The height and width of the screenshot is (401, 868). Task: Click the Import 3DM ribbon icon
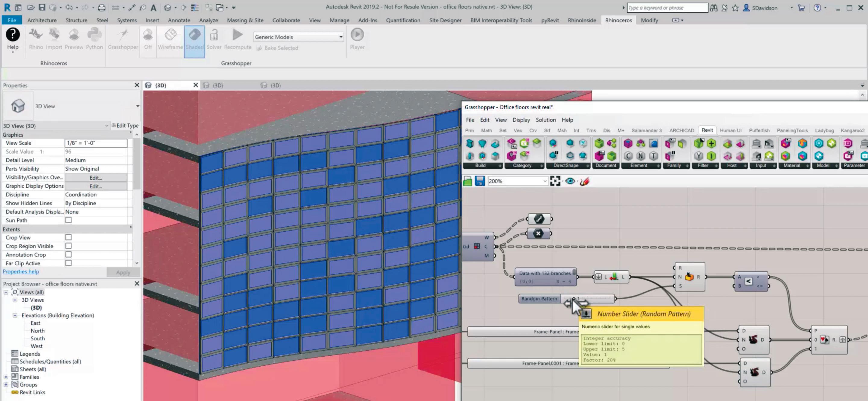pyautogui.click(x=54, y=40)
